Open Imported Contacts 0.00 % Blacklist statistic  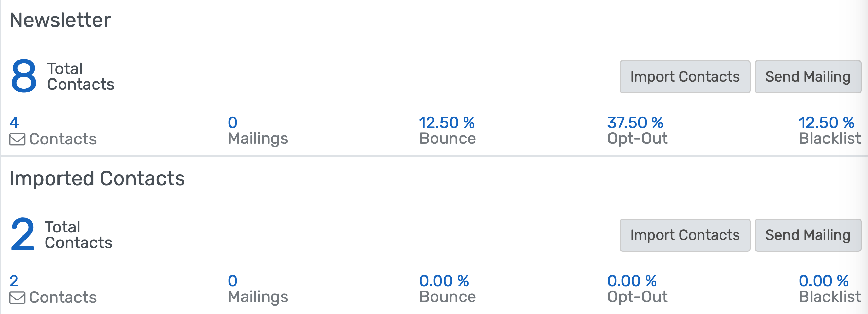tap(823, 281)
